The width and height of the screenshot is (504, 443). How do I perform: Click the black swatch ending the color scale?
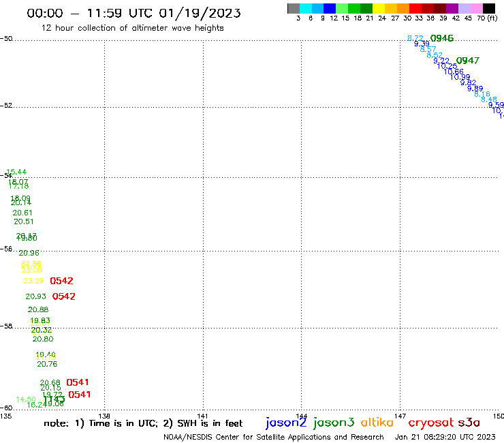coord(489,8)
